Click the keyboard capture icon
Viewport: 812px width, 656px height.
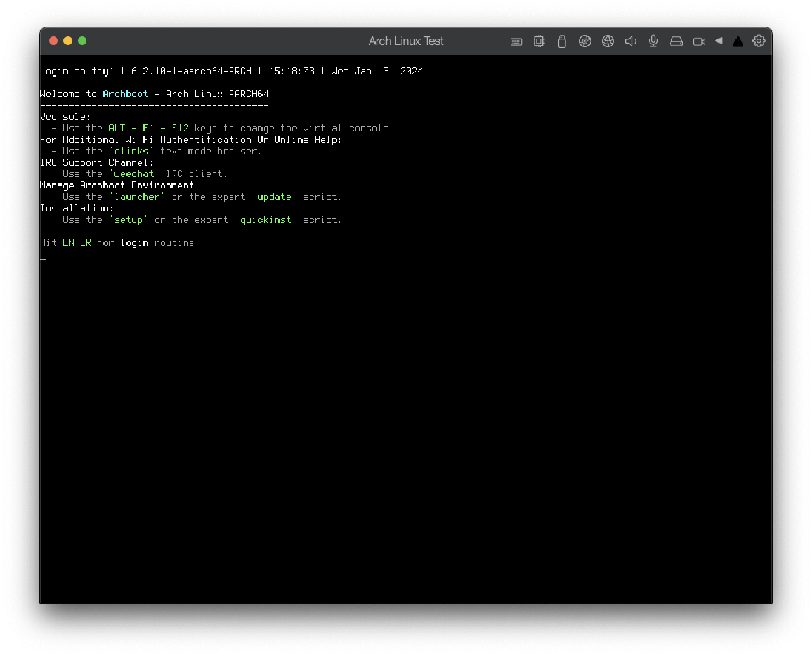(x=516, y=41)
